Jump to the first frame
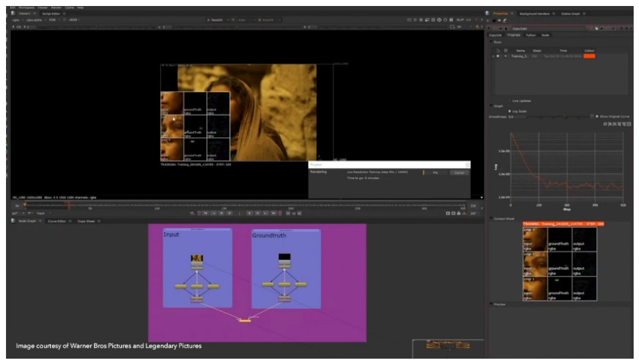 pos(205,213)
